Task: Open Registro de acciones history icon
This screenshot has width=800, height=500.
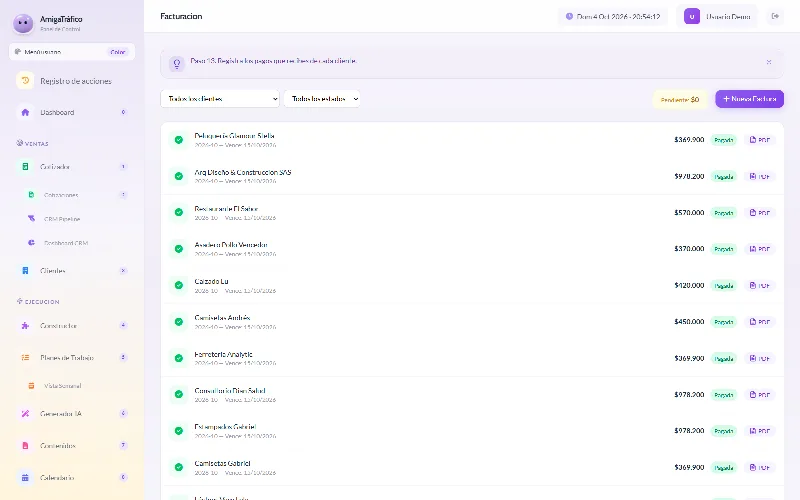Action: click(x=25, y=81)
